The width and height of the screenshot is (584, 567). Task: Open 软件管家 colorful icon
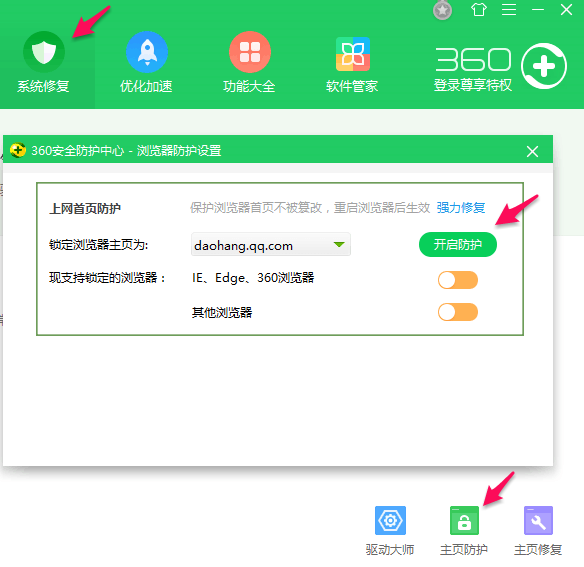353,54
